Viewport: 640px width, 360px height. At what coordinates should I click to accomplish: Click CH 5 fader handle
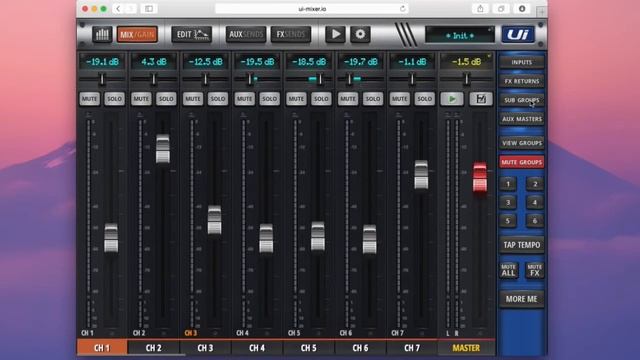tap(318, 236)
